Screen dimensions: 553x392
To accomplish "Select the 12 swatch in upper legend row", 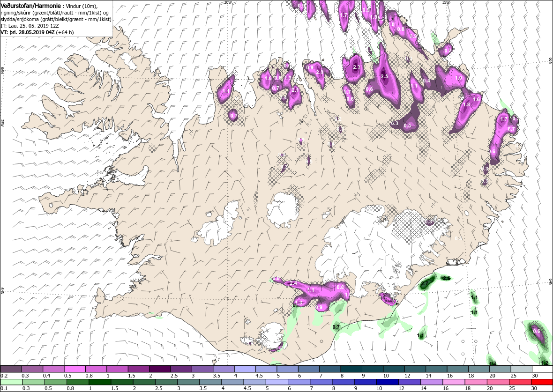I will pyautogui.click(x=415, y=370).
